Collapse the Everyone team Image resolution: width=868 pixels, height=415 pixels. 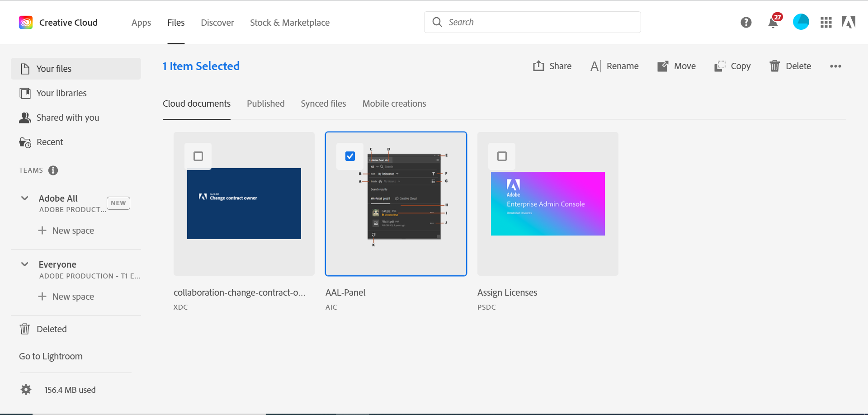point(25,264)
